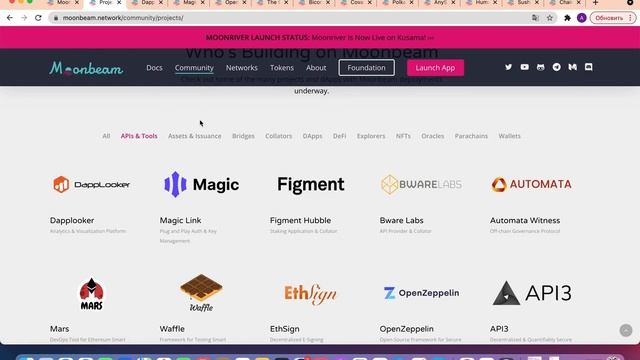The width and height of the screenshot is (640, 360).
Task: Click the Launch App button
Action: tap(435, 68)
